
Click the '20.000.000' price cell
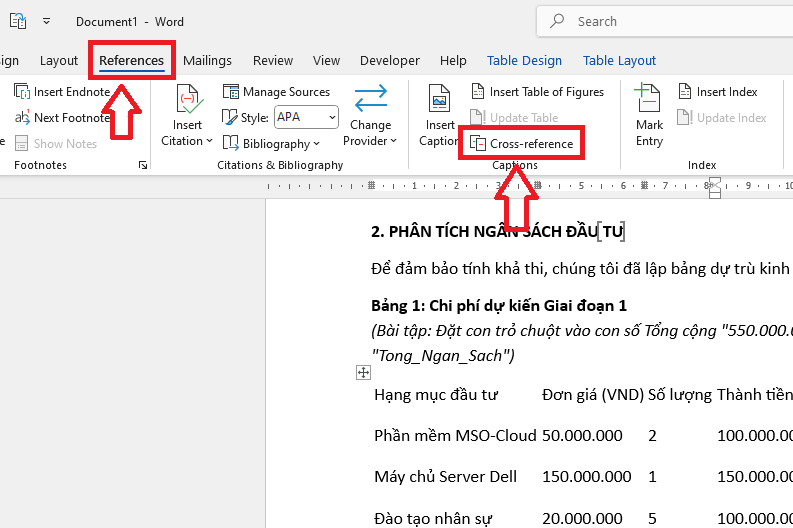(x=582, y=518)
